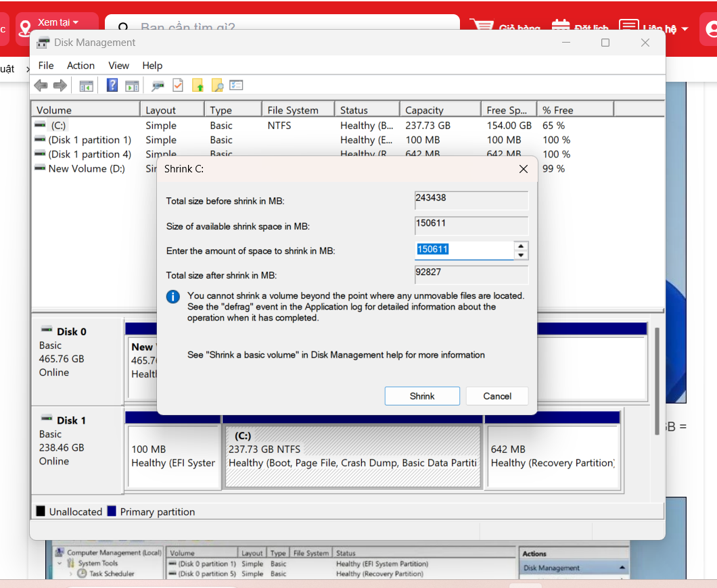The height and width of the screenshot is (588, 717).
Task: Toggle the action pane visibility icon
Action: [x=131, y=85]
